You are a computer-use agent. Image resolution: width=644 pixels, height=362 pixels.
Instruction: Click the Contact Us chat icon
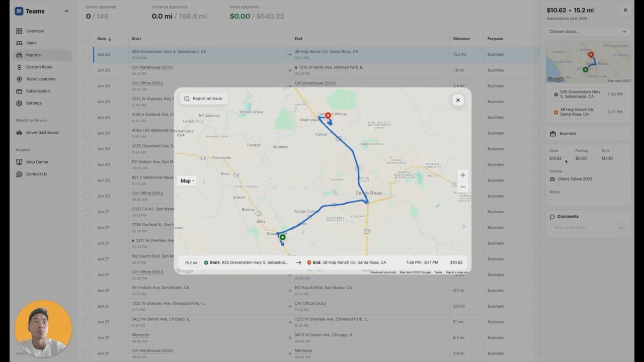(x=19, y=174)
